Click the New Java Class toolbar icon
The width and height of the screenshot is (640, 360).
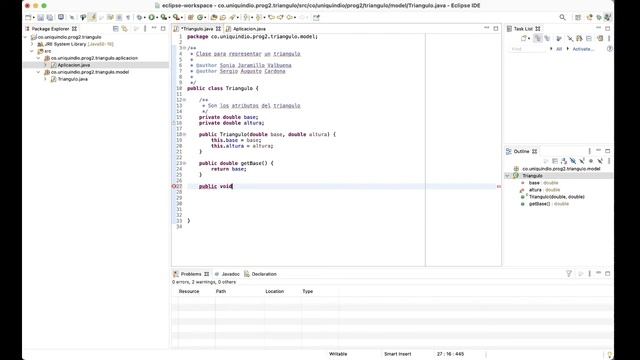click(x=200, y=18)
